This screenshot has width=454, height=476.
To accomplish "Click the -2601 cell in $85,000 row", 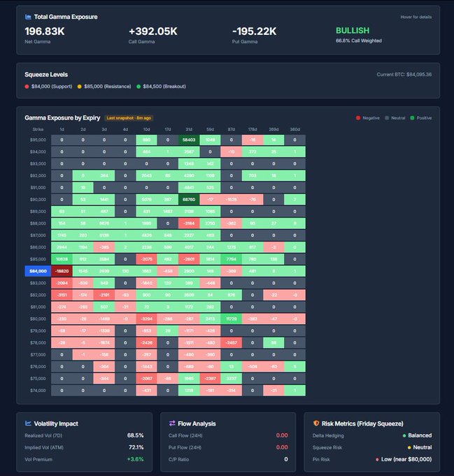I will (x=189, y=259).
